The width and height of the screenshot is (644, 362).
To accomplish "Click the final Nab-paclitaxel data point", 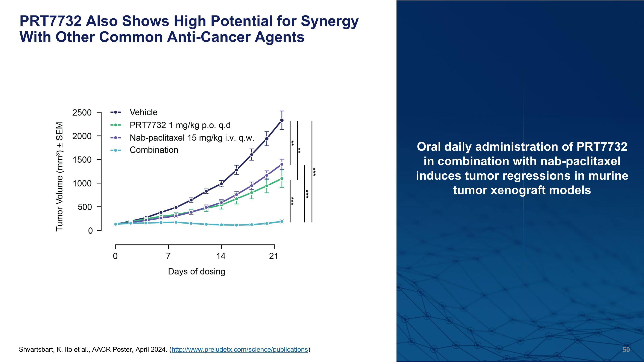I will pyautogui.click(x=282, y=164).
